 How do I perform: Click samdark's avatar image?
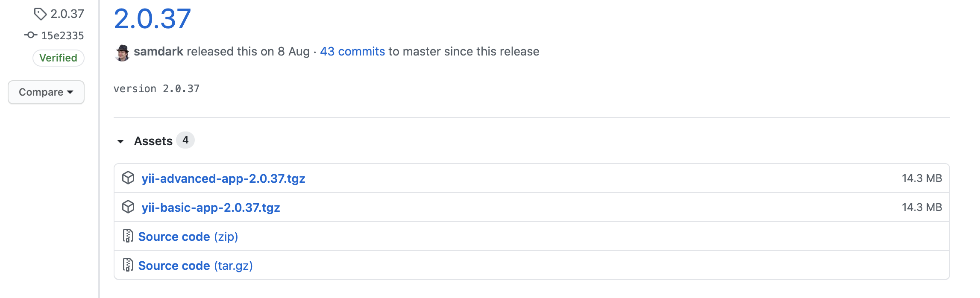tap(122, 53)
